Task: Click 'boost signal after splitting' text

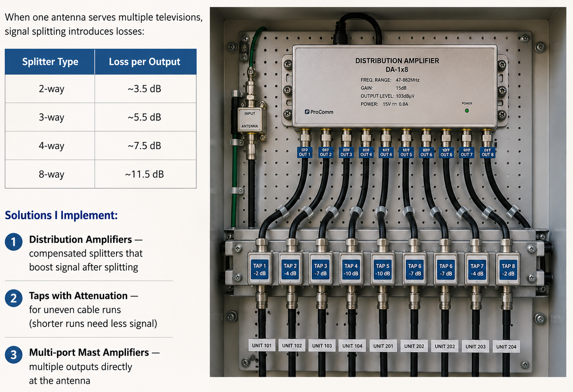Action: click(x=84, y=267)
